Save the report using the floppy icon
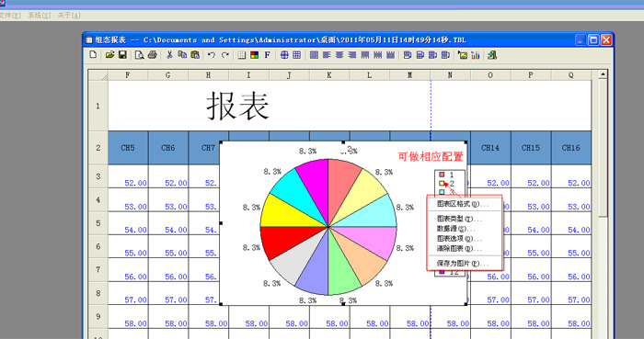Screen dimensions: 644x339 pyautogui.click(x=122, y=54)
